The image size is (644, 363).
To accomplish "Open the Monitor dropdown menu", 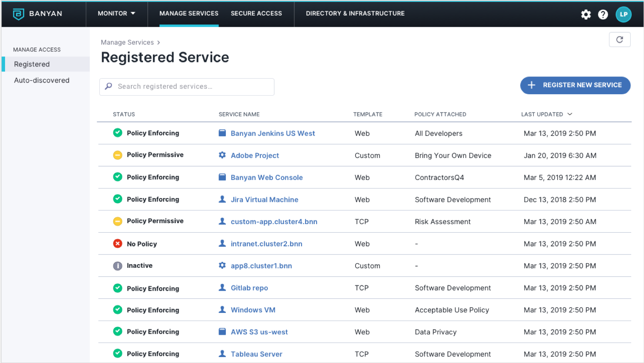I will click(117, 14).
